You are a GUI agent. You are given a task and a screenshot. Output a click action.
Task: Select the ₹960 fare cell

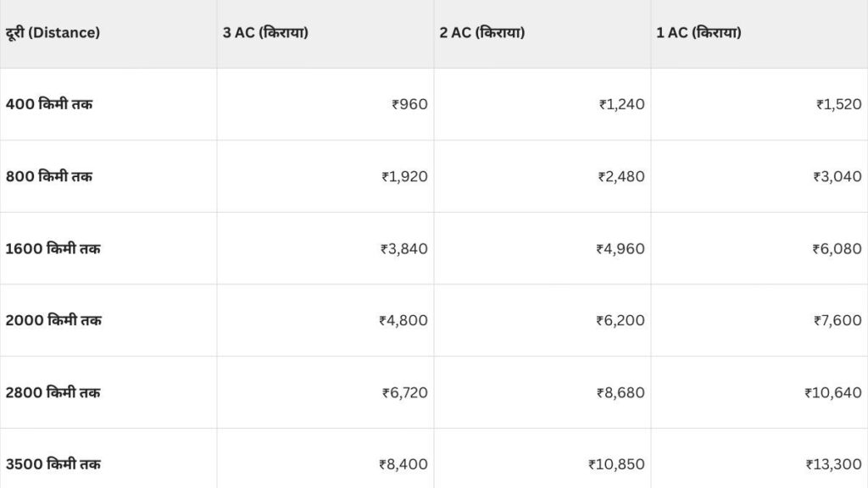(x=409, y=104)
